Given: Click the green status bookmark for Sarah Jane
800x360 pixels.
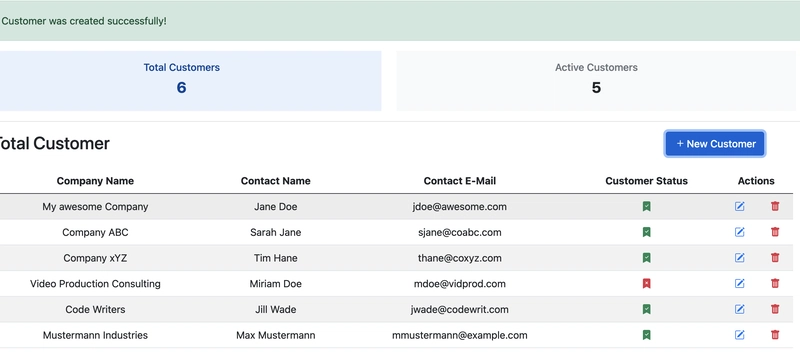Looking at the screenshot, I should [x=646, y=232].
